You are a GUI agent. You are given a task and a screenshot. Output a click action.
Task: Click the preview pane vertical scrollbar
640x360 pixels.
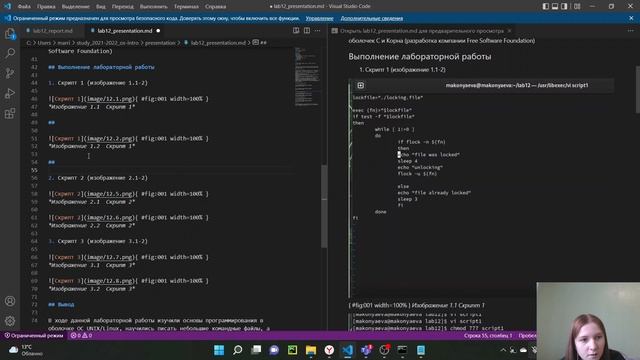[x=638, y=90]
